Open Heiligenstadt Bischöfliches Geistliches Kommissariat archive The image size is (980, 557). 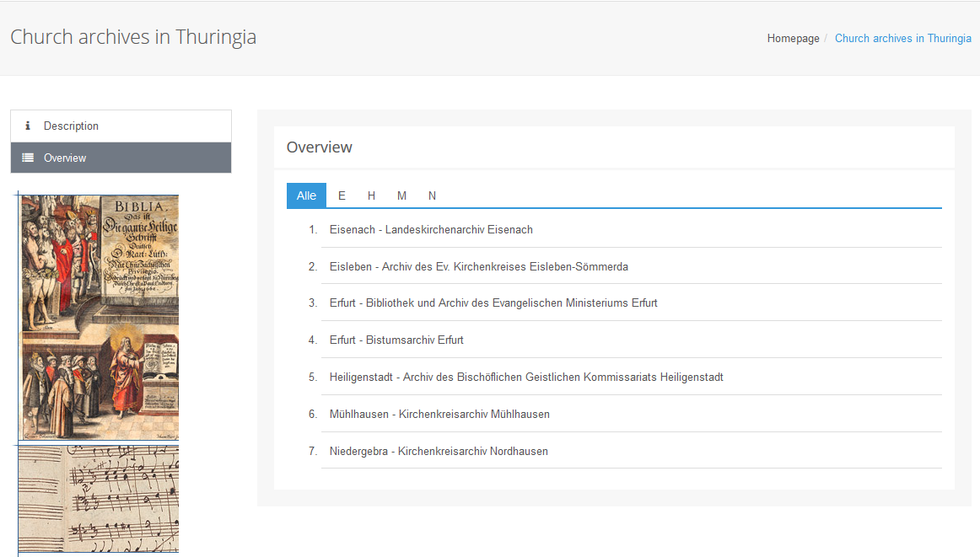[526, 377]
